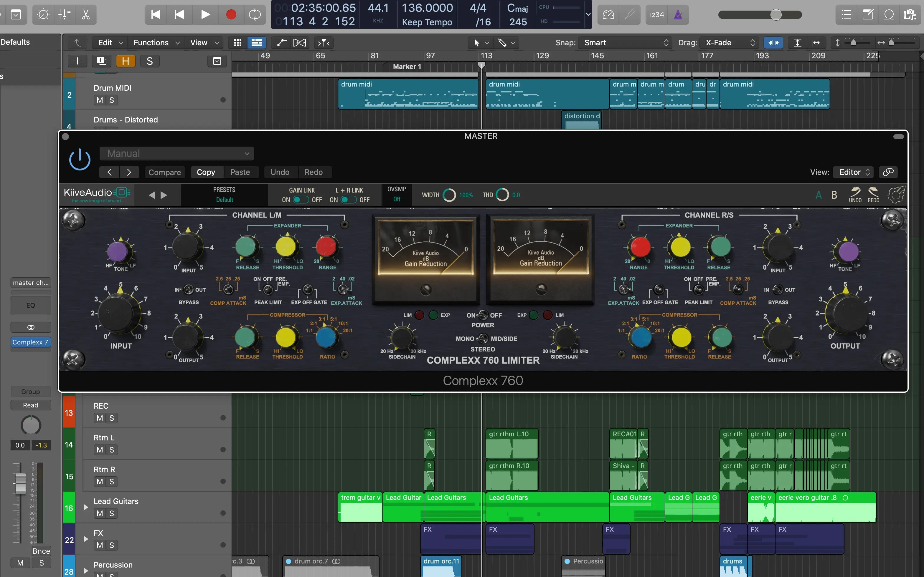Viewport: 924px width, 577px height.
Task: Click the master volume slider
Action: tap(775, 14)
